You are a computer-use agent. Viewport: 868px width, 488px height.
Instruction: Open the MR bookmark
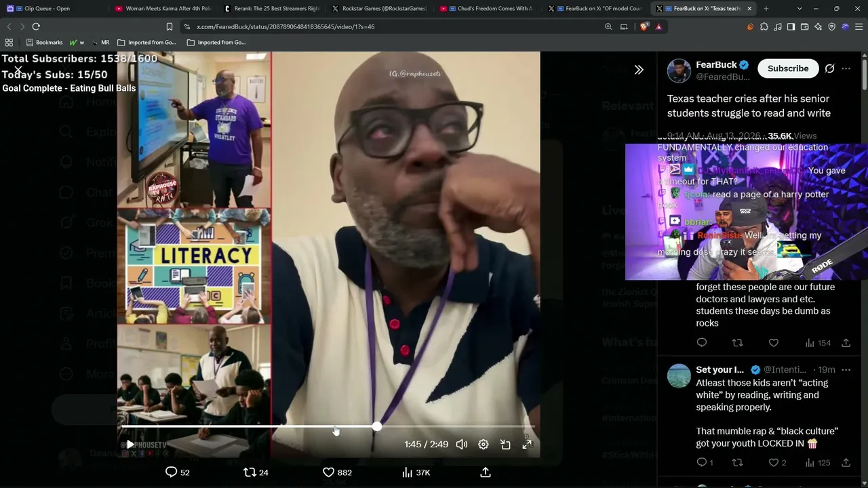click(x=100, y=42)
